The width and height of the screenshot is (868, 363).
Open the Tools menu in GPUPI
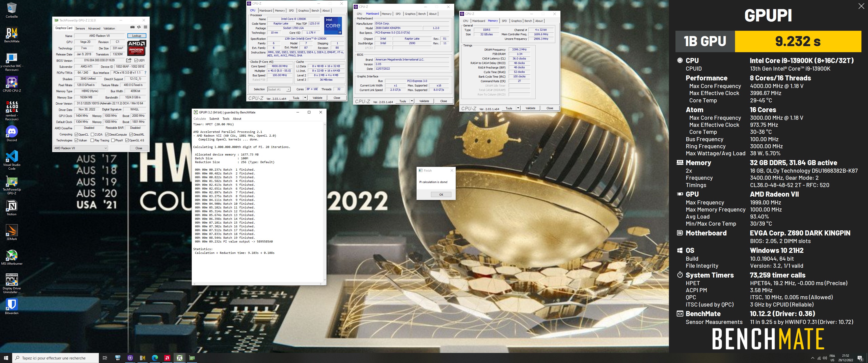coord(226,118)
